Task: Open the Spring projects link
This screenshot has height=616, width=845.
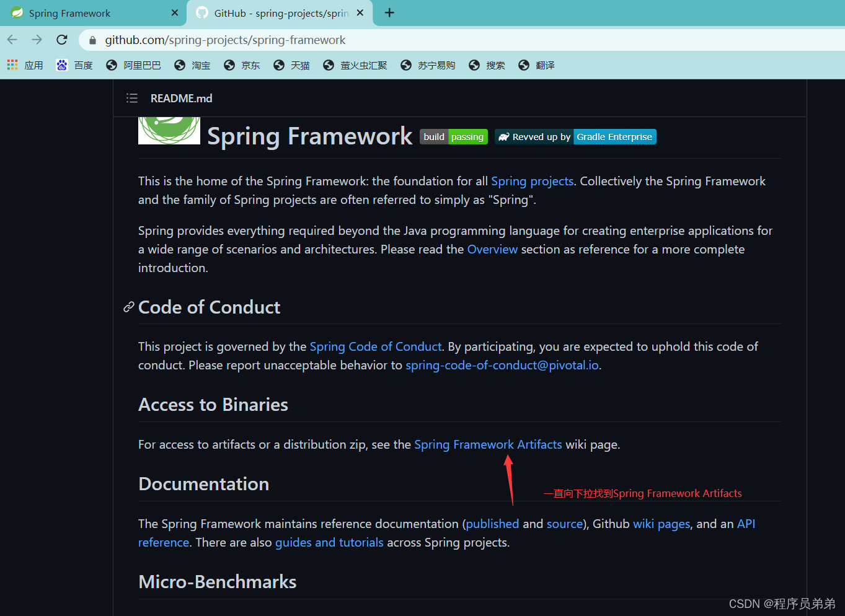Action: coord(533,181)
